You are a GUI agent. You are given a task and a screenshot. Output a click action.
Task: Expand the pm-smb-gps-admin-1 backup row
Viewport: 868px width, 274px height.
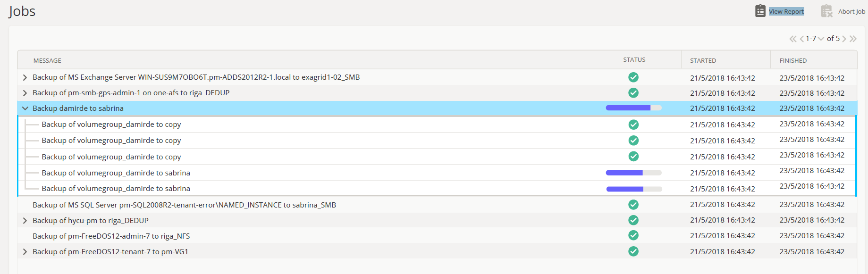(x=25, y=93)
